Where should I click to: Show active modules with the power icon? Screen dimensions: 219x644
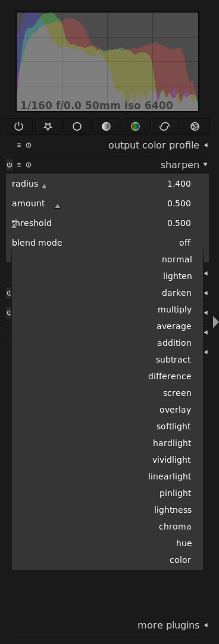point(19,126)
